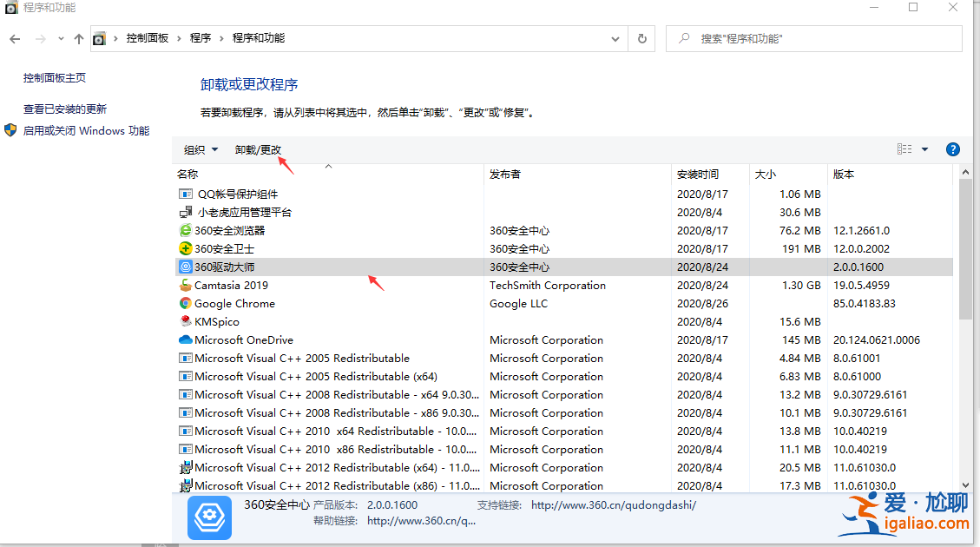Screen dimensions: 980x547
Task: Click the 卸载/更改 button
Action: coord(258,148)
